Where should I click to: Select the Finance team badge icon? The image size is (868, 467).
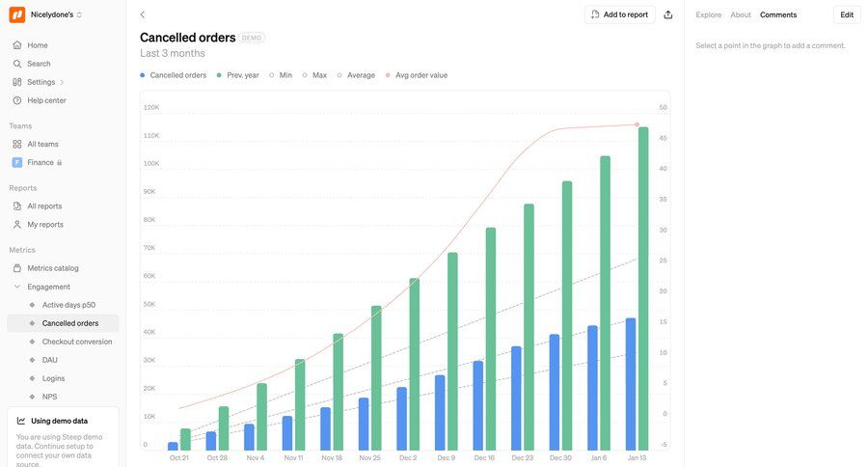[17, 162]
